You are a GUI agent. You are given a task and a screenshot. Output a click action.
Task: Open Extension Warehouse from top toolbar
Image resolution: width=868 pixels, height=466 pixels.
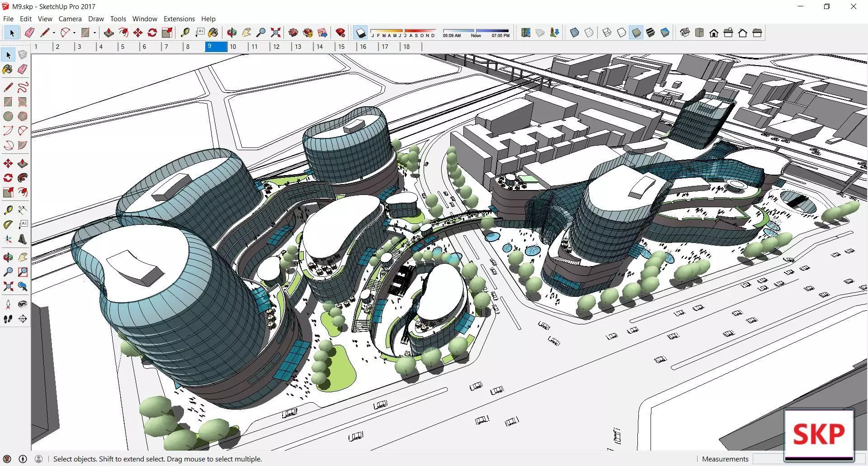(x=308, y=33)
